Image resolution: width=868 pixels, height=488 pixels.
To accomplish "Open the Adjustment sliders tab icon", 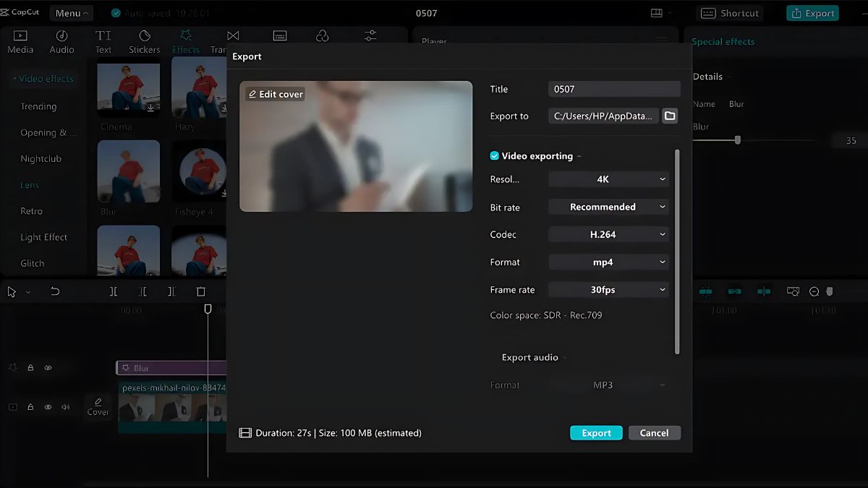I will coord(370,35).
